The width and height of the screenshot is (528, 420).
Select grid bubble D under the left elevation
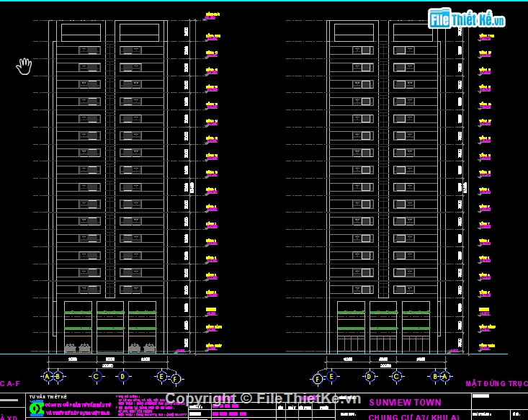[122, 376]
